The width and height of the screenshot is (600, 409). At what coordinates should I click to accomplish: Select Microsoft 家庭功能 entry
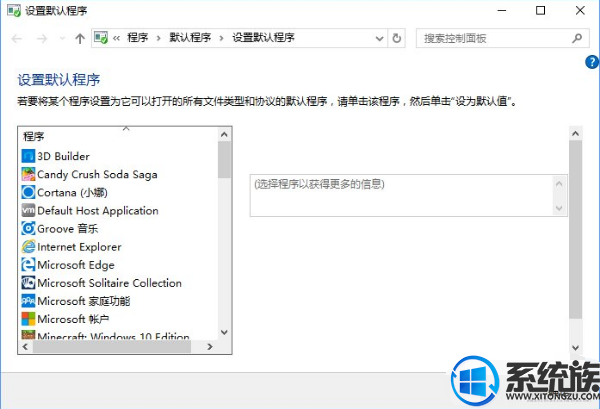84,301
